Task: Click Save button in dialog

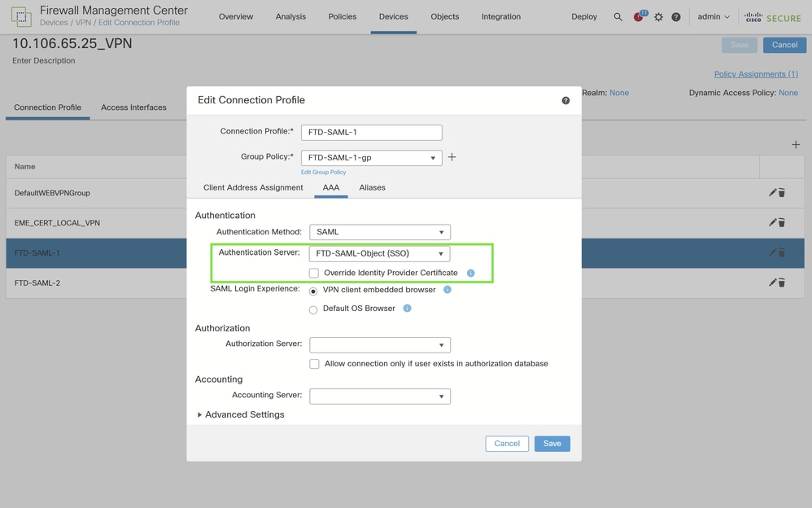Action: tap(552, 444)
